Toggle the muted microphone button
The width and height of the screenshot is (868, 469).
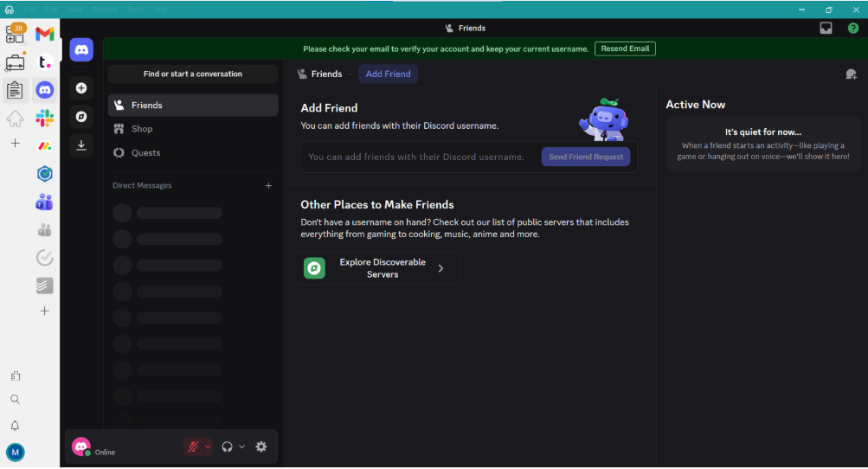coord(193,447)
